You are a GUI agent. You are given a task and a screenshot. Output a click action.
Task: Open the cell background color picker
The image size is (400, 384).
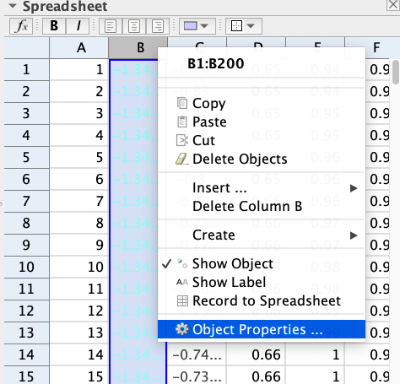point(197,26)
